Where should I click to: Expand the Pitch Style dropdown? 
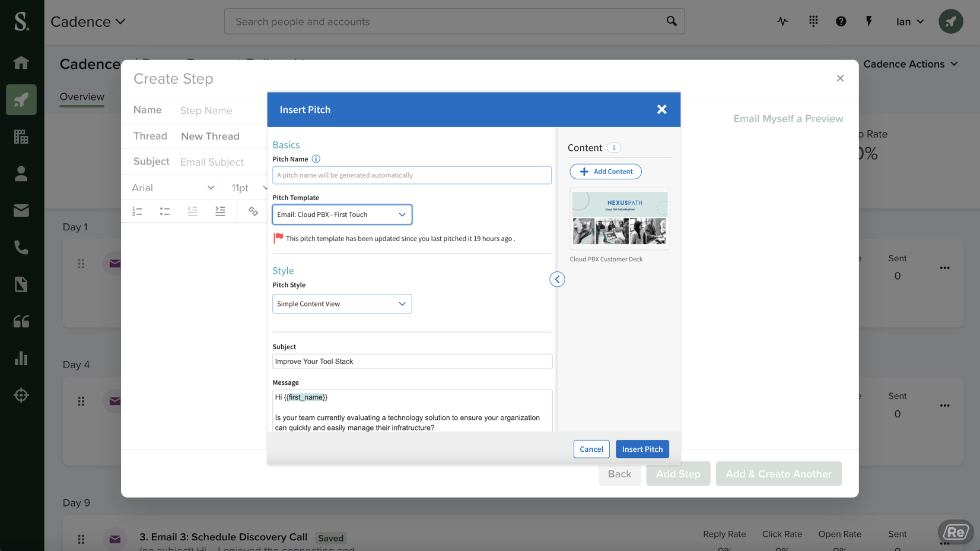(x=342, y=304)
